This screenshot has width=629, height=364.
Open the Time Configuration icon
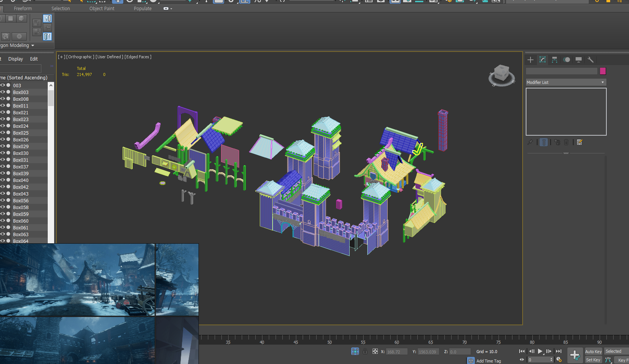tap(559, 359)
